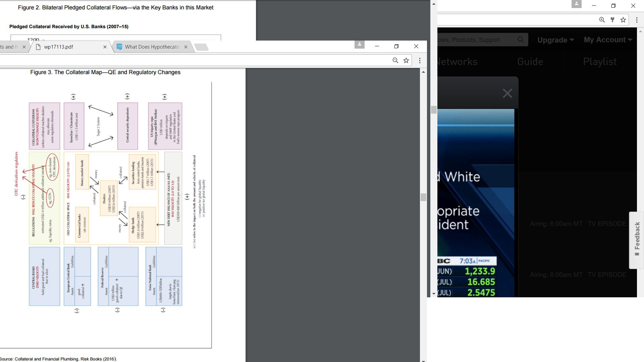
Task: Close the wp17113.pdf tab
Action: click(x=105, y=47)
